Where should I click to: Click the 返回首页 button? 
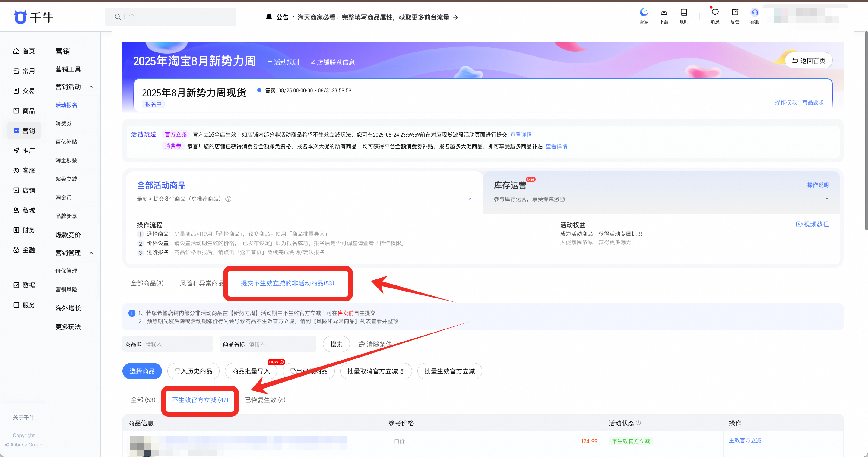pos(808,61)
